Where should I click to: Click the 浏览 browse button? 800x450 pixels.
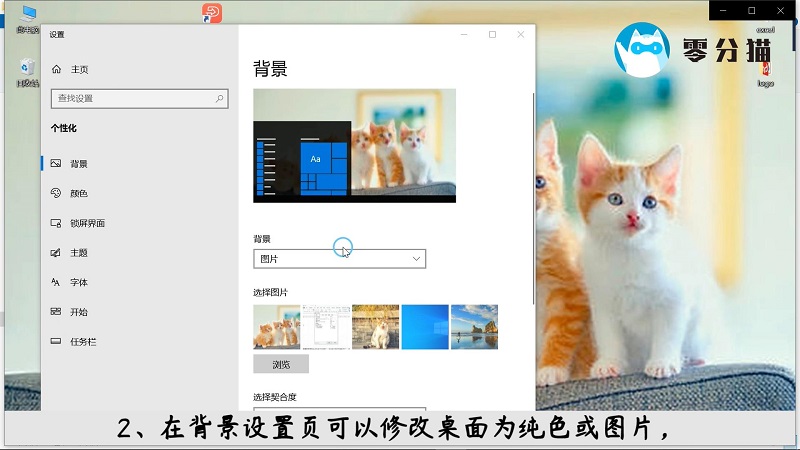[281, 364]
